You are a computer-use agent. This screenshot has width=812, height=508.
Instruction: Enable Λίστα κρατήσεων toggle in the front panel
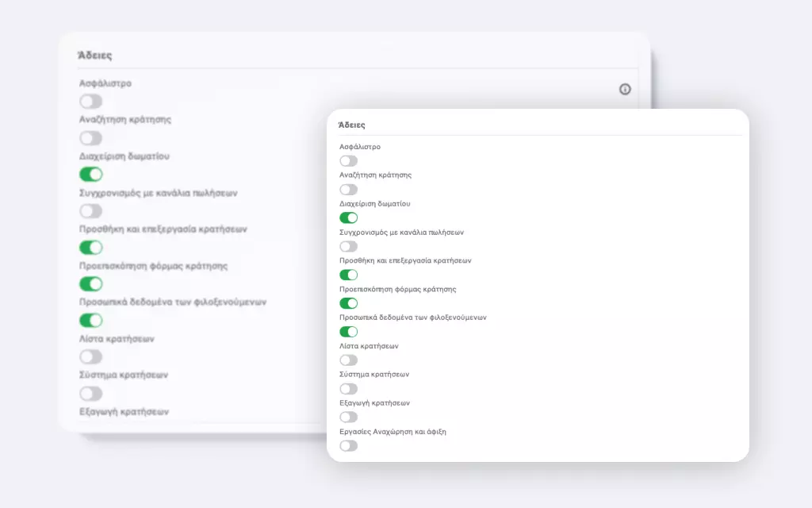[x=348, y=360]
